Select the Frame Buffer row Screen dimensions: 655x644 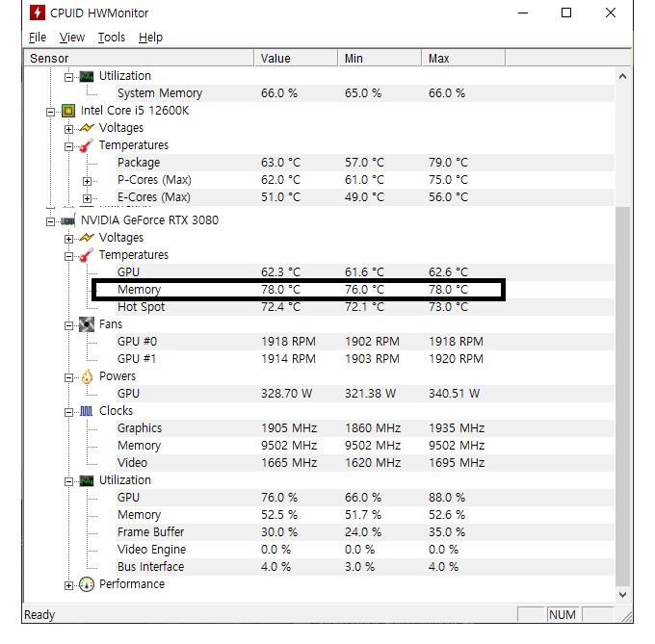(365, 532)
